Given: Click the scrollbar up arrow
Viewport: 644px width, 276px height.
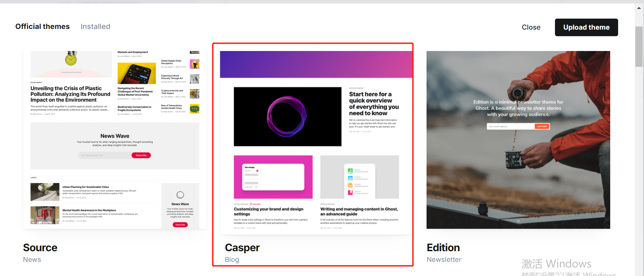Looking at the screenshot, I should point(639,8).
